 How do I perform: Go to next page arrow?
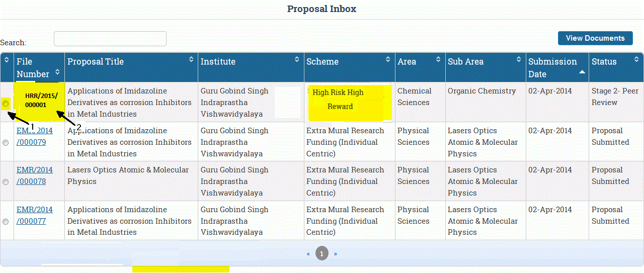(x=336, y=254)
